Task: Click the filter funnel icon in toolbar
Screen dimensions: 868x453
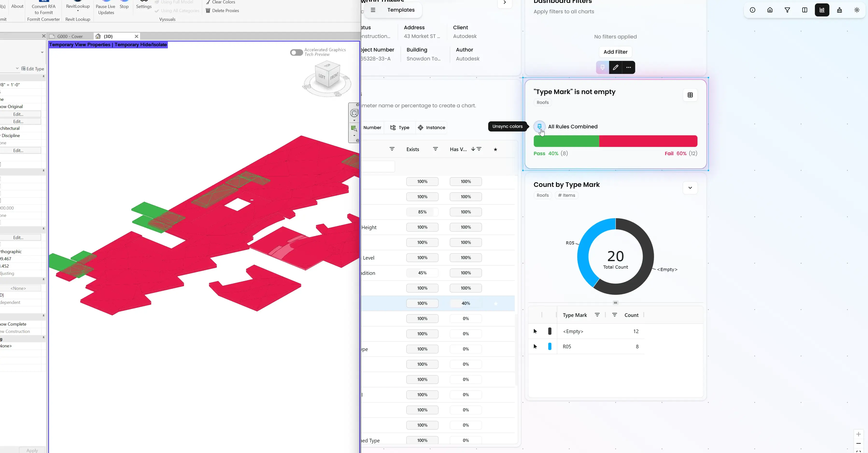Action: click(x=787, y=10)
